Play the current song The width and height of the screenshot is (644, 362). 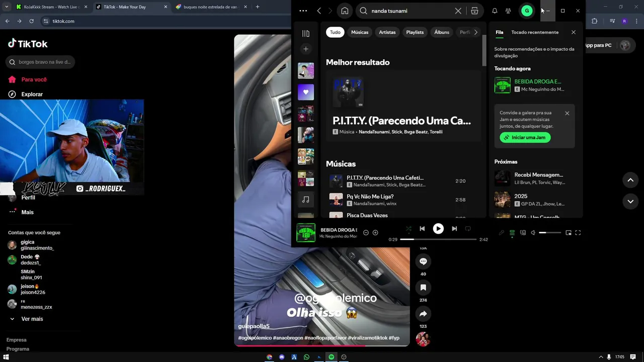pos(438,229)
